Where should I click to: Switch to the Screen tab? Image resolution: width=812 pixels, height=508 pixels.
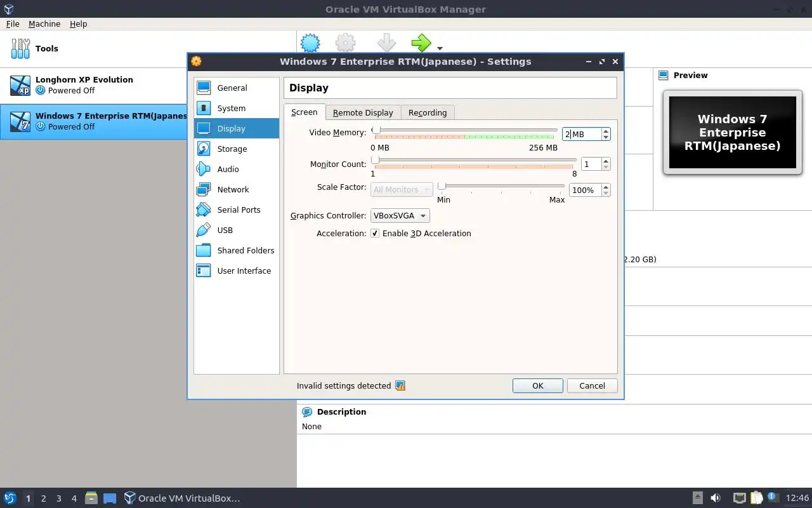[x=304, y=112]
